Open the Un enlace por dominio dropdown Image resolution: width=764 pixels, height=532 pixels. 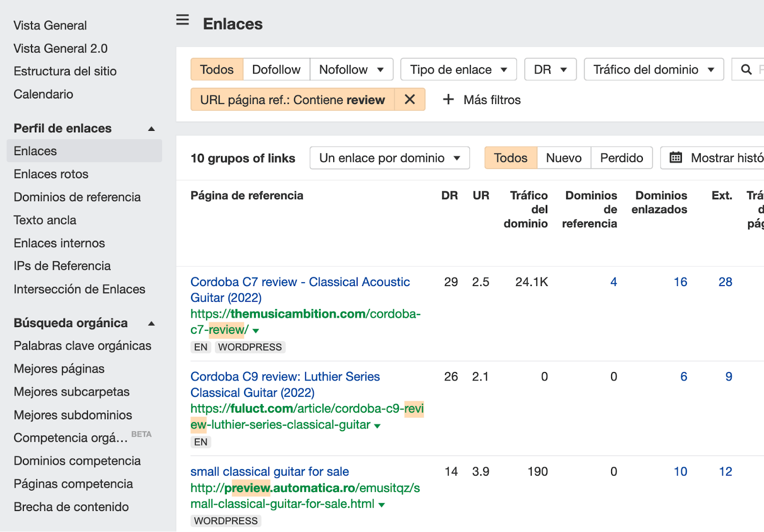tap(389, 158)
